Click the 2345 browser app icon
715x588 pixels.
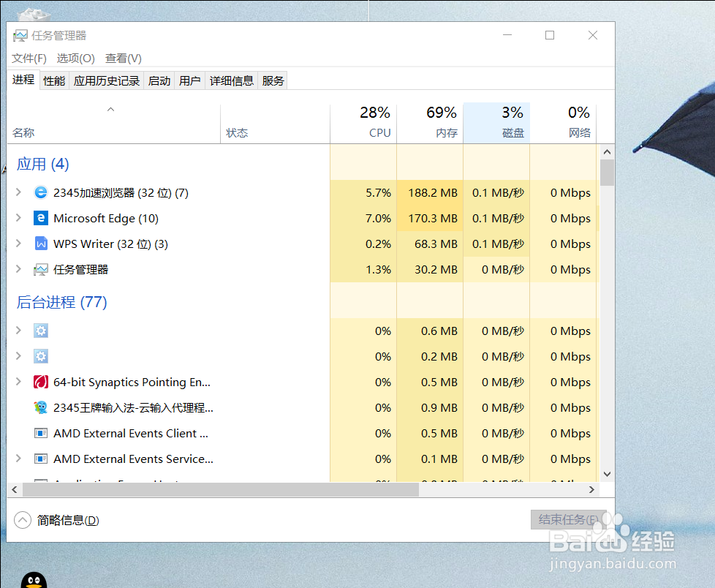click(x=41, y=192)
